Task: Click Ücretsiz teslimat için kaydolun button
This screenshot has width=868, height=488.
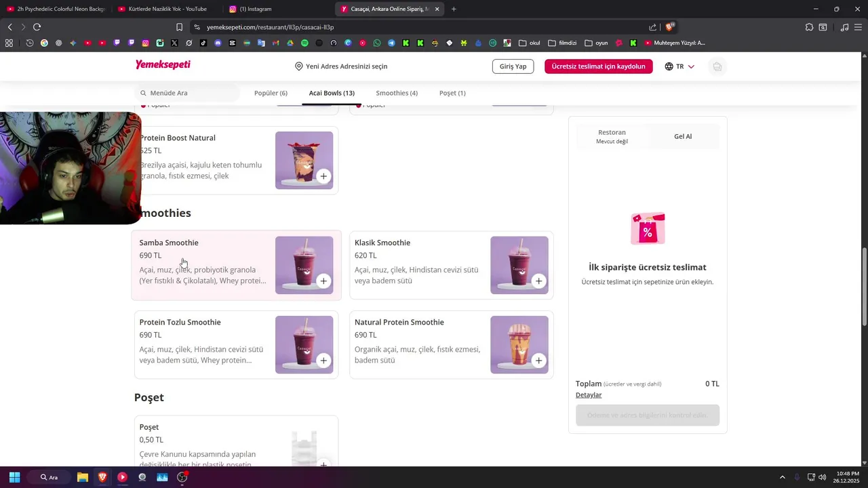Action: coord(598,66)
